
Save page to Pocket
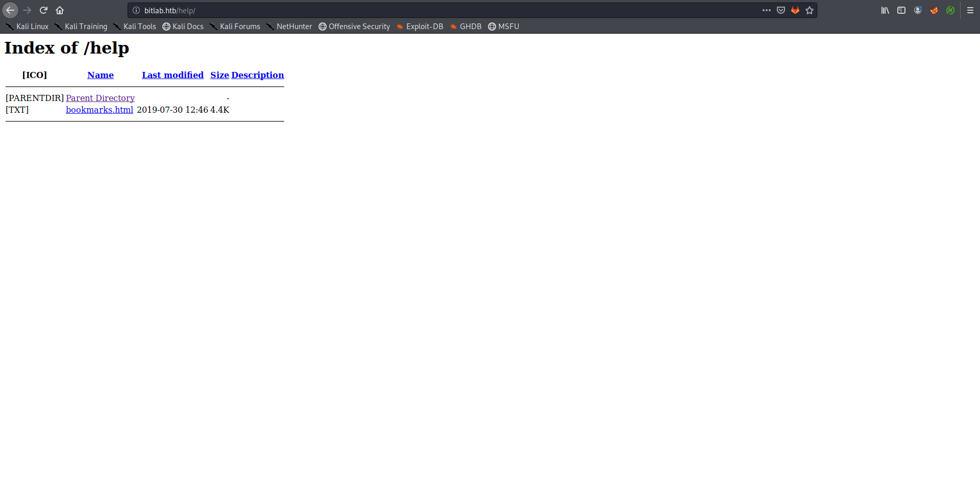point(780,10)
